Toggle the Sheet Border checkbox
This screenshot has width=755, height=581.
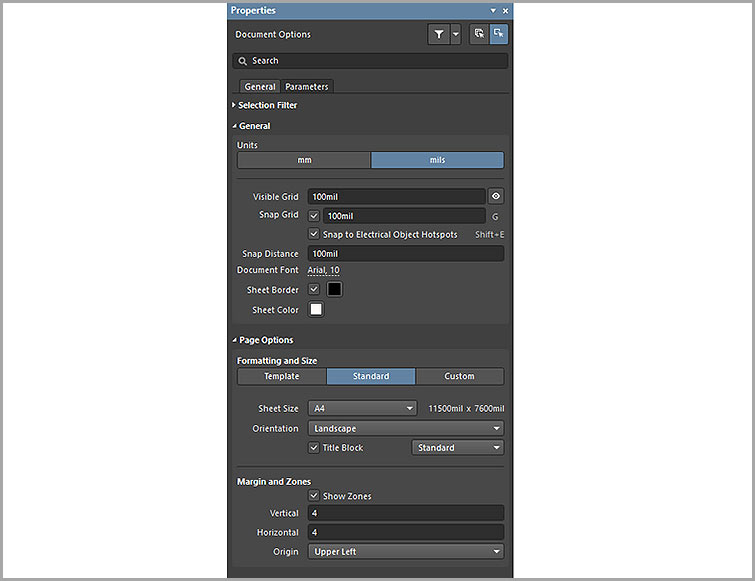pos(314,289)
